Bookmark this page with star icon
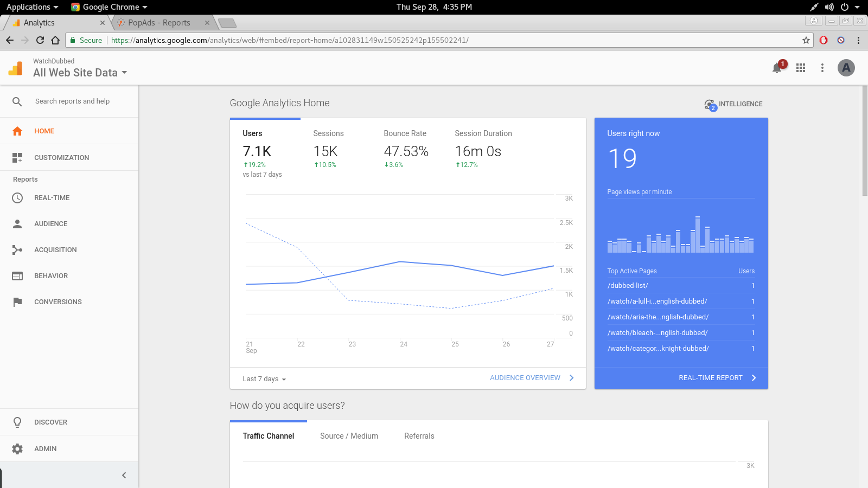Image resolution: width=868 pixels, height=488 pixels. pyautogui.click(x=806, y=40)
